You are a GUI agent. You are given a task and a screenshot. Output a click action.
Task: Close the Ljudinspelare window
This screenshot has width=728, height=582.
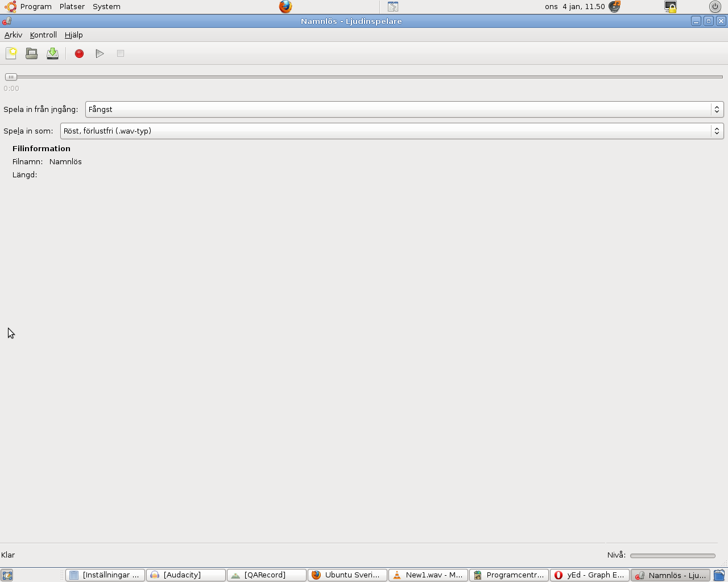coord(721,21)
